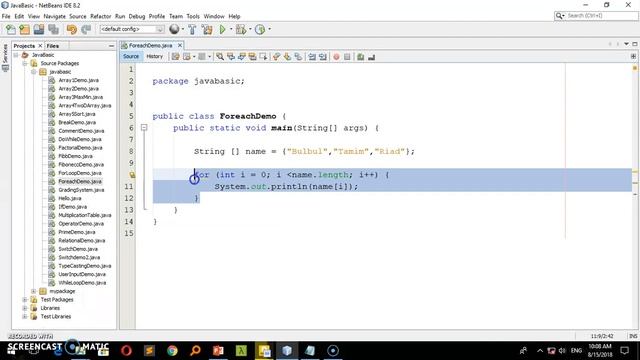This screenshot has height=360, width=640.
Task: Open the browser globe dropdown arrow
Action: coord(182,29)
